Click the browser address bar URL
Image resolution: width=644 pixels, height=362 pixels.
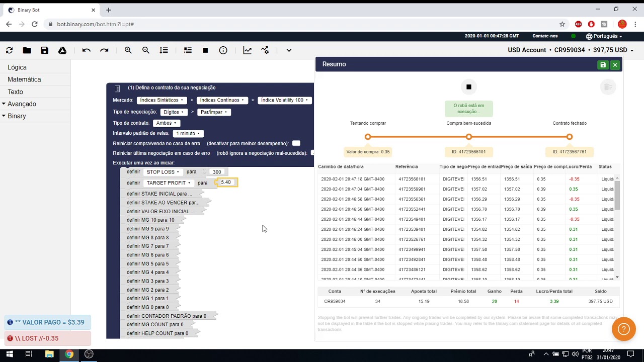[96, 24]
